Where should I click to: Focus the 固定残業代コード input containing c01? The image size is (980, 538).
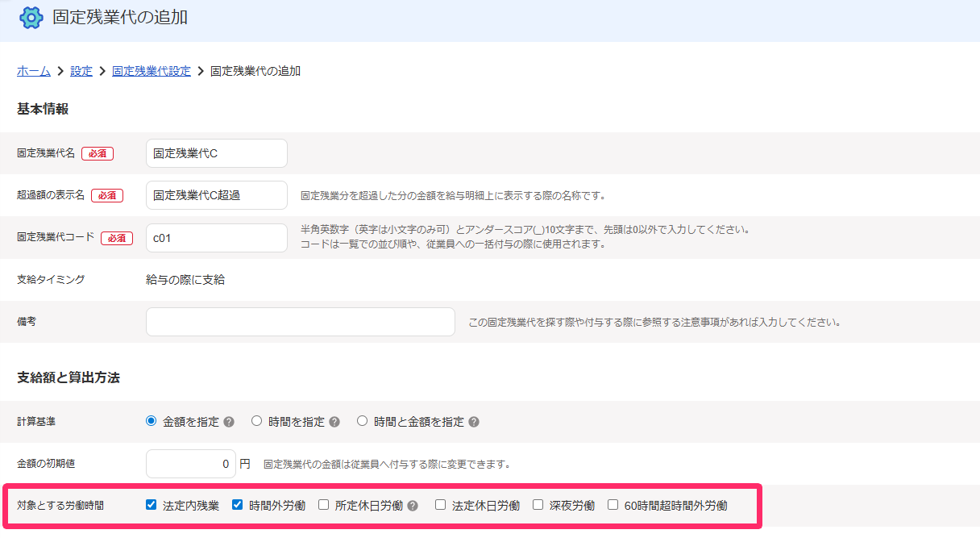(x=217, y=238)
